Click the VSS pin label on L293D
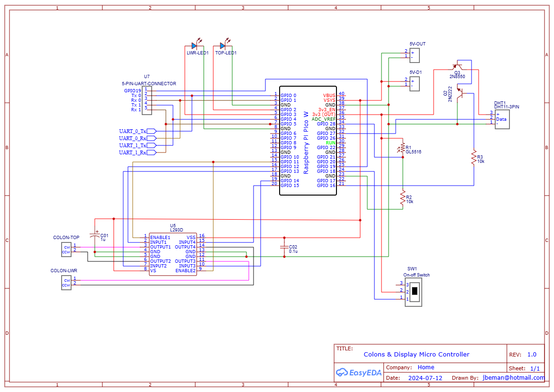 pyautogui.click(x=191, y=238)
